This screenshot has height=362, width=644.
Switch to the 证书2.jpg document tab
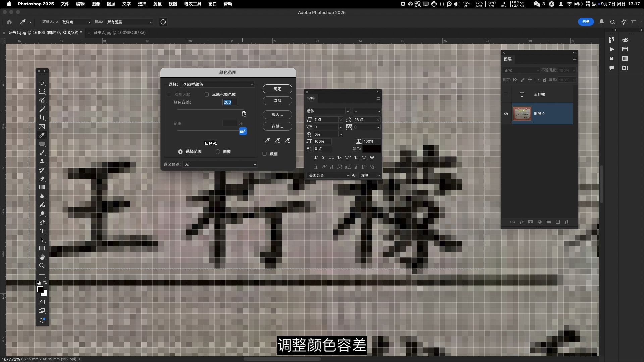pos(119,33)
